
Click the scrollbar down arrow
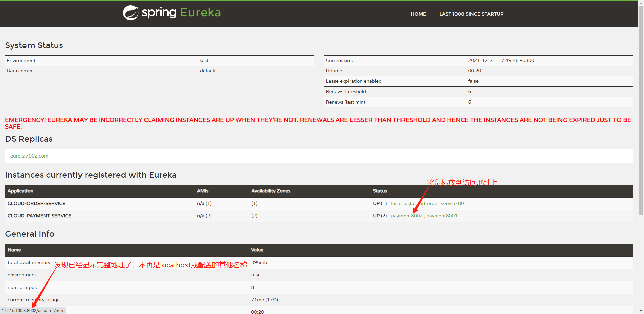pos(641,311)
